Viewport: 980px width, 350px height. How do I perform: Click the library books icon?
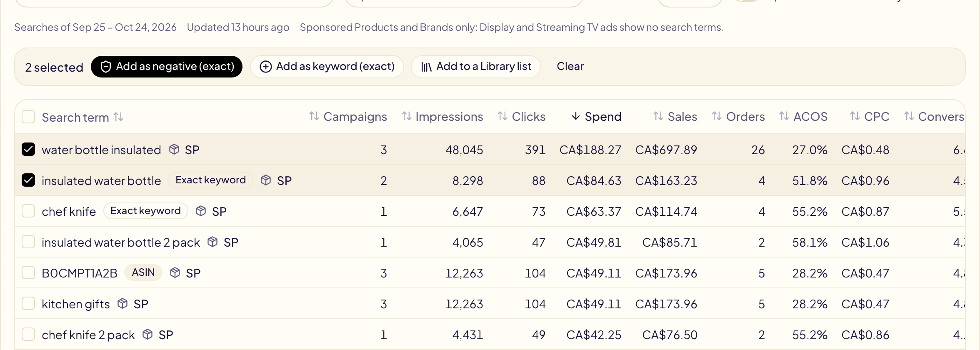(x=426, y=67)
